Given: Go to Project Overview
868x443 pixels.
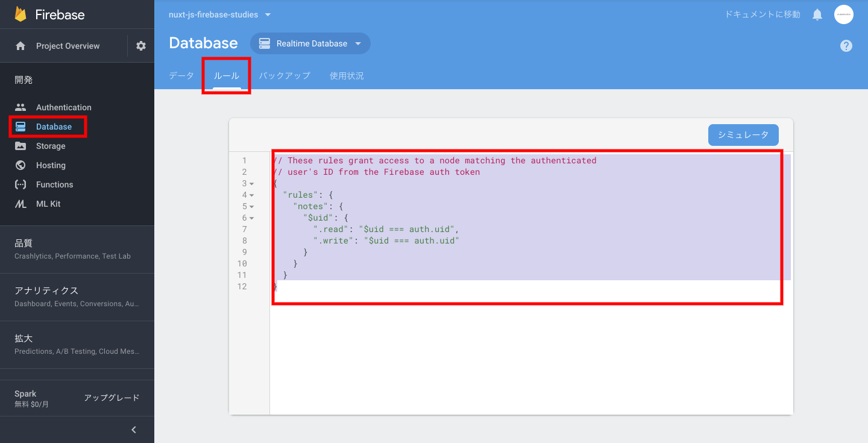Looking at the screenshot, I should coord(68,46).
